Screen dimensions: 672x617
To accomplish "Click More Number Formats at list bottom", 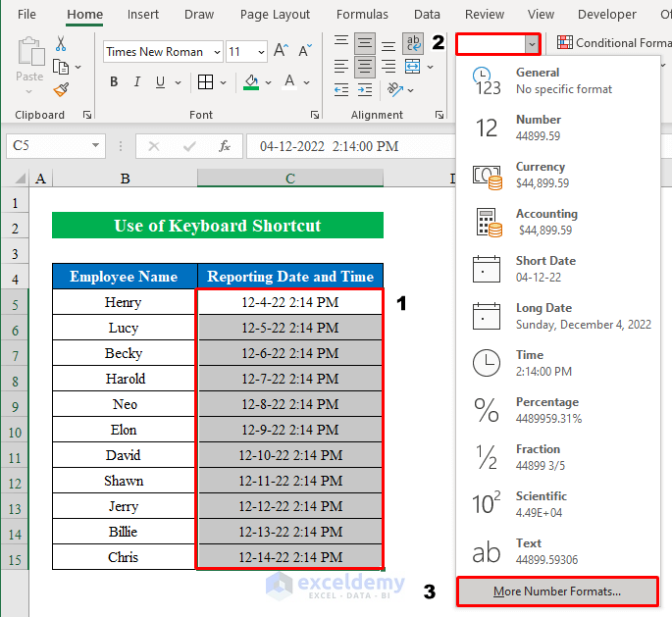I will point(557,591).
